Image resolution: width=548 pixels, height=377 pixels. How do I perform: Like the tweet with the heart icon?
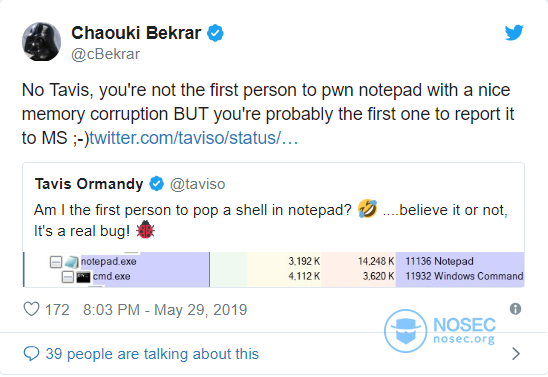tap(31, 309)
